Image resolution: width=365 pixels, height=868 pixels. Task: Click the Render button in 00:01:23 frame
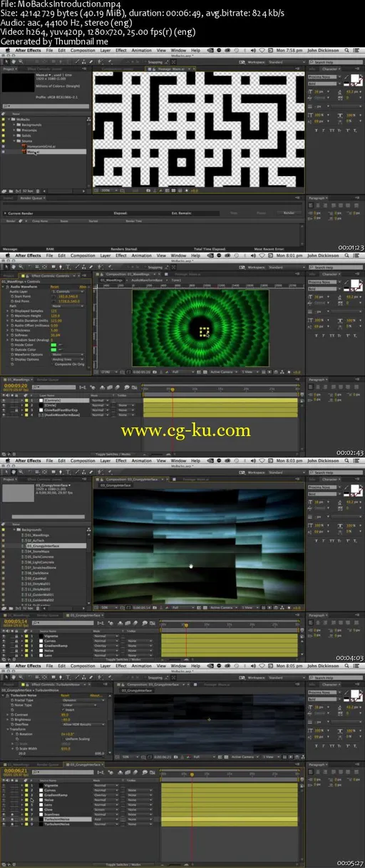[289, 213]
